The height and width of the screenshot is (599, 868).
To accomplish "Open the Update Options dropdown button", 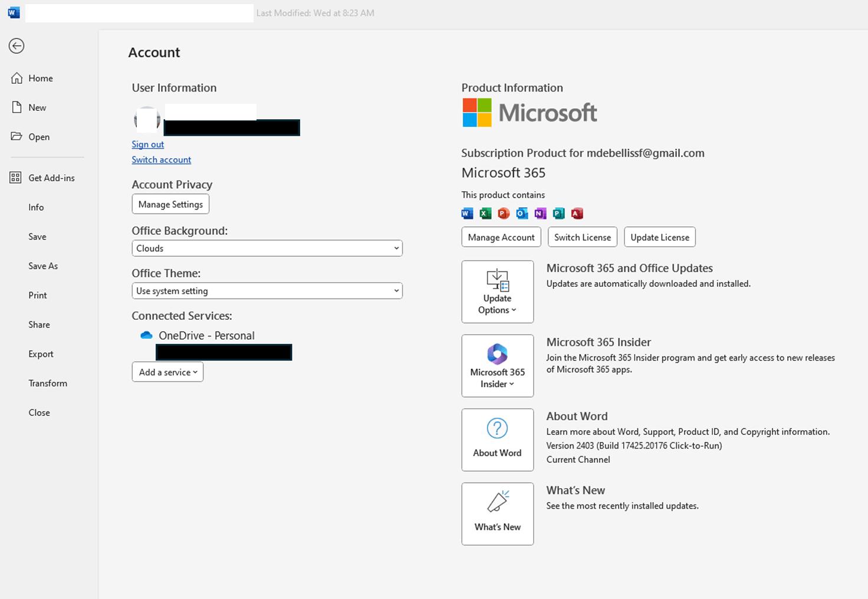I will 498,292.
